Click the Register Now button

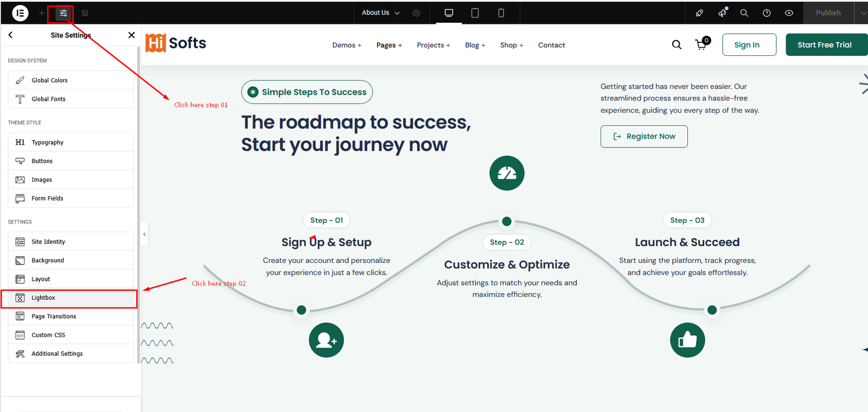tap(644, 137)
